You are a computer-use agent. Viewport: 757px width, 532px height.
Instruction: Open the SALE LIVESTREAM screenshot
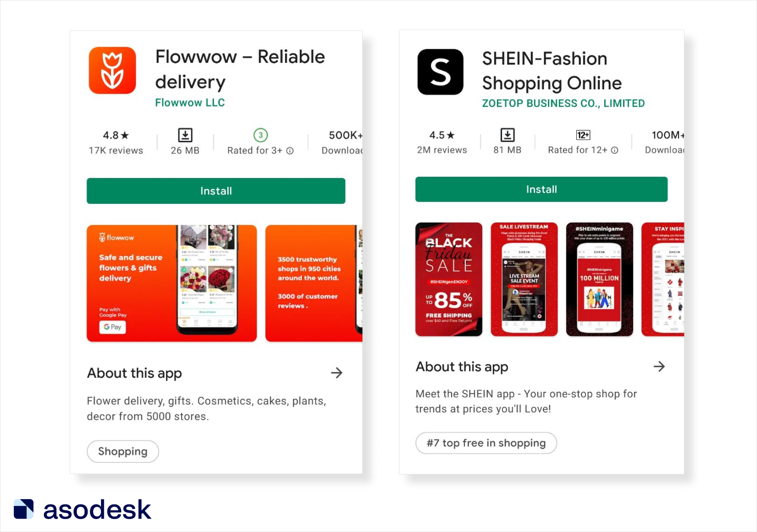tap(524, 279)
